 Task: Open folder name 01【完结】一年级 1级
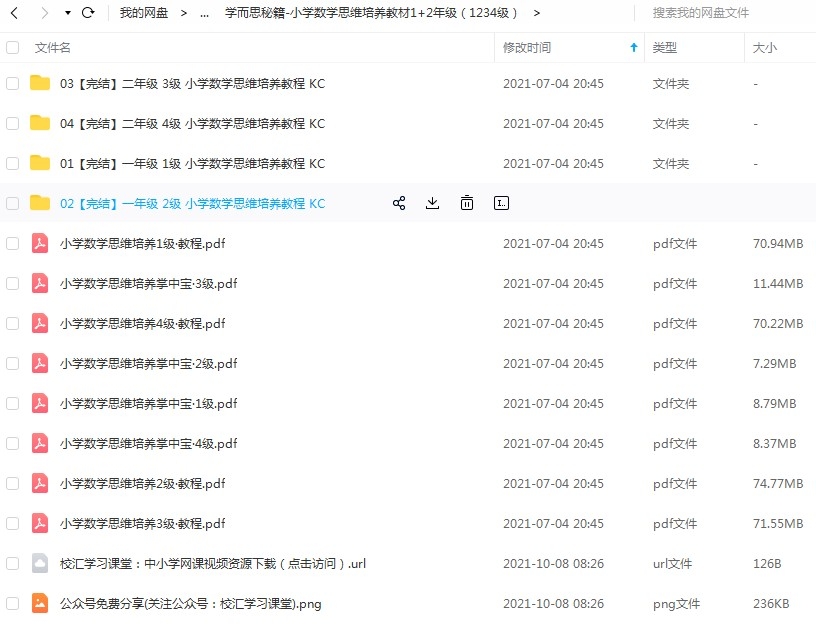(193, 164)
